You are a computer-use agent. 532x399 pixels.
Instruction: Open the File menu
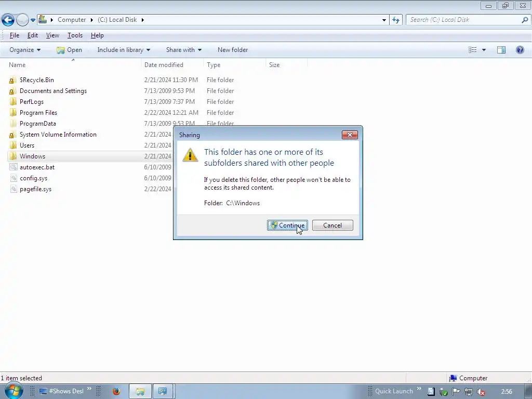click(x=14, y=35)
